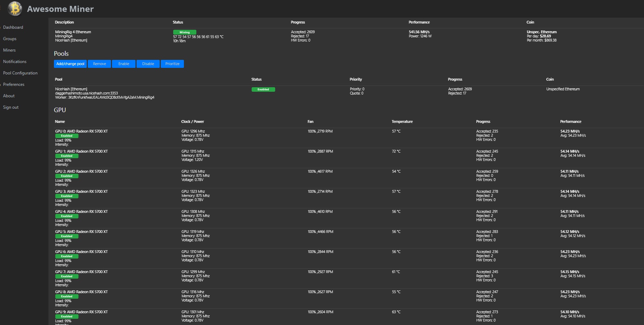Click the '54.10 MH/s' performance value
This screenshot has height=325, width=644.
(570, 312)
